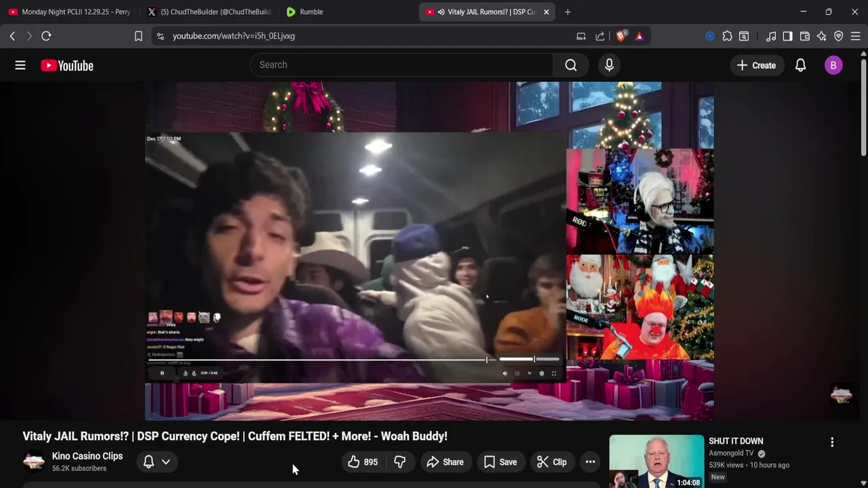Open Brave Shields lion icon
The image size is (868, 488).
tap(621, 36)
